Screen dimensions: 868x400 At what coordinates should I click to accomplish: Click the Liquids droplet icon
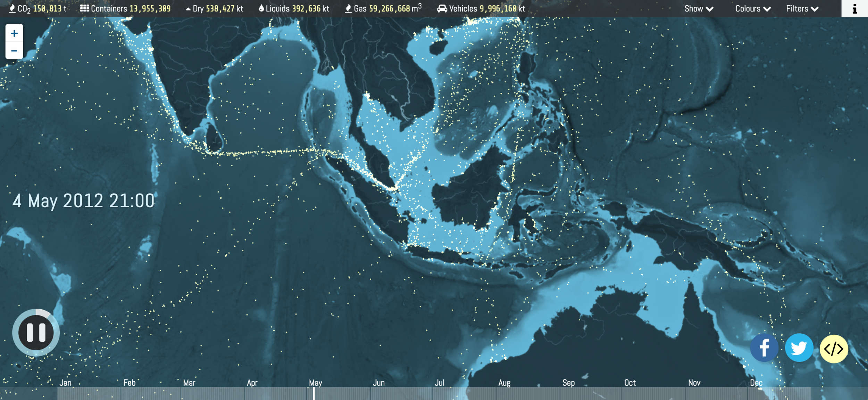click(261, 9)
